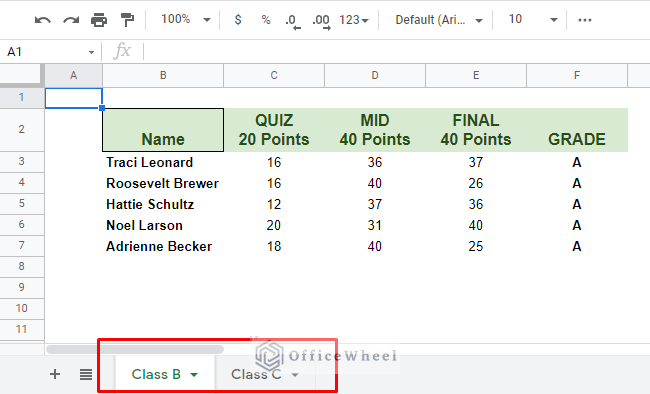The height and width of the screenshot is (394, 650).
Task: Add a new sheet with plus icon
Action: [x=55, y=374]
